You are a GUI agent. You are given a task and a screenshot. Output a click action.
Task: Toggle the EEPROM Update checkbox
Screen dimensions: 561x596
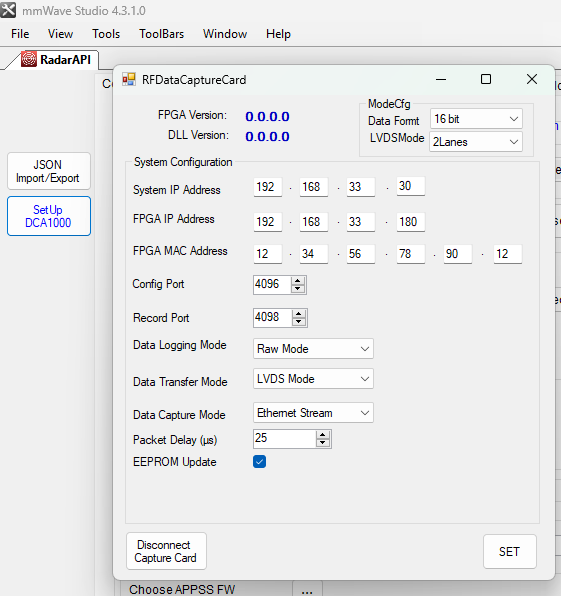[x=260, y=461]
